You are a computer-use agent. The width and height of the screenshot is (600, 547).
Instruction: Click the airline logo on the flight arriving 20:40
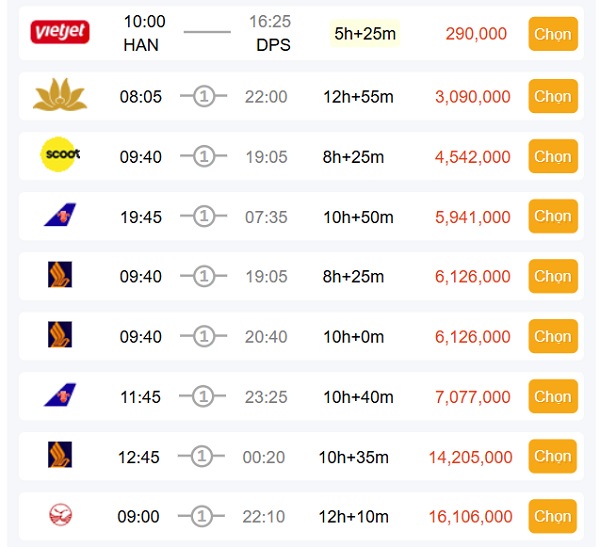coord(60,336)
